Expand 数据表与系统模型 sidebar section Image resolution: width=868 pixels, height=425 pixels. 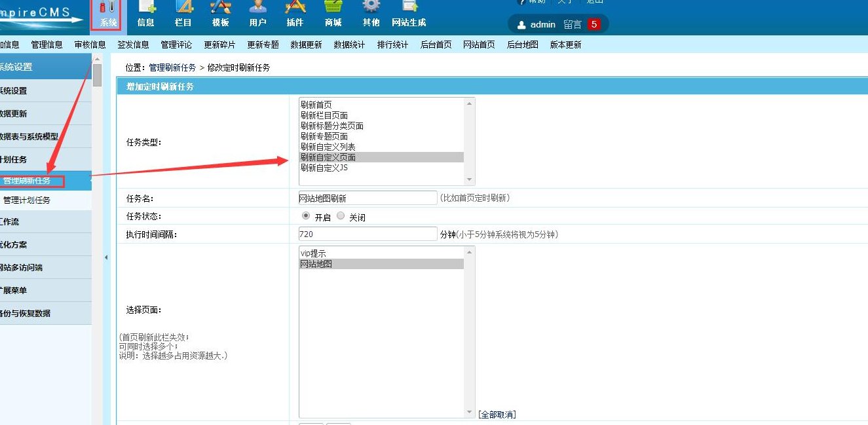[46, 137]
